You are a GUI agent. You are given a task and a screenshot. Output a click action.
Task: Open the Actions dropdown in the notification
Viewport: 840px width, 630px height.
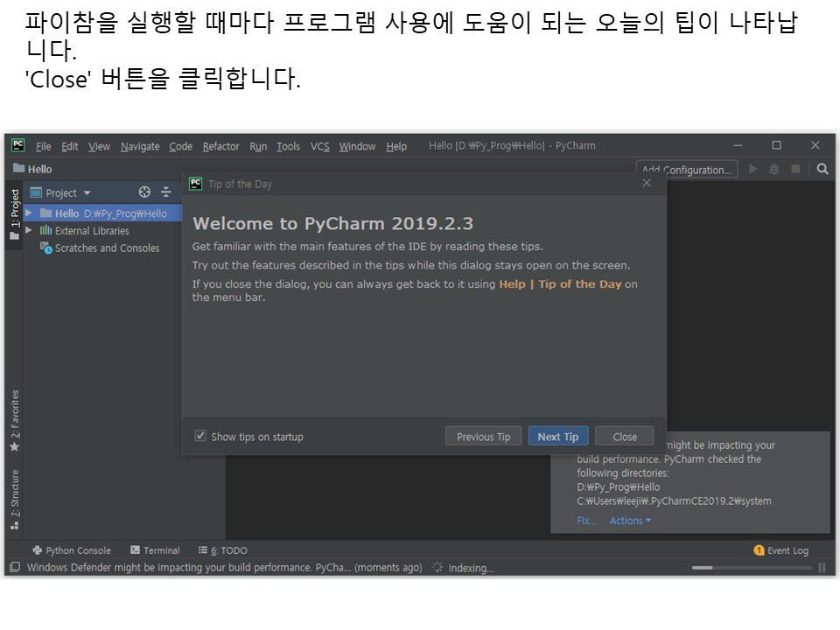point(630,521)
